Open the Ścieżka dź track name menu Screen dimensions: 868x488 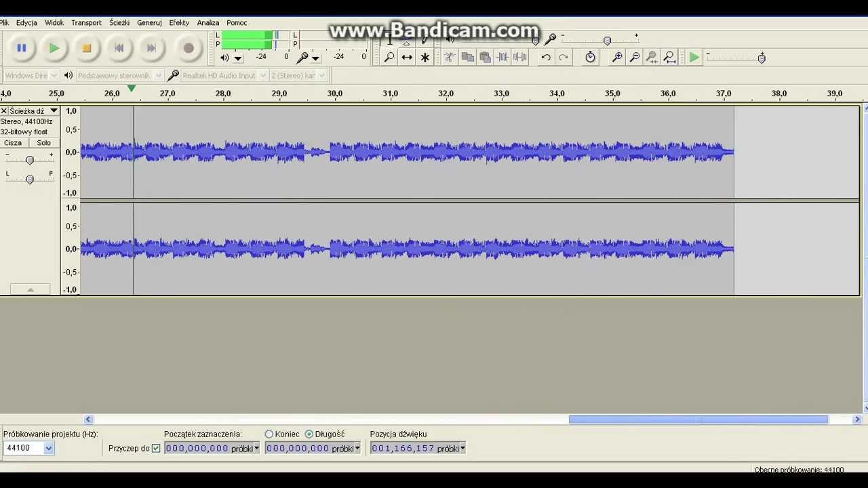click(x=34, y=110)
